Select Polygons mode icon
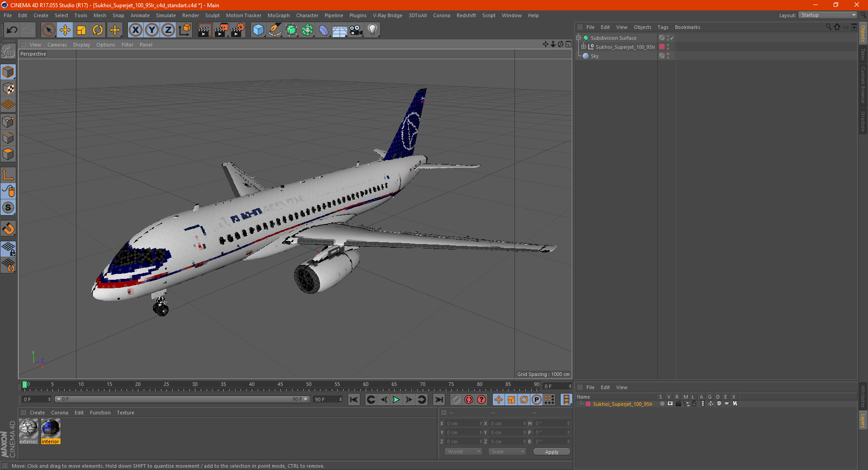This screenshot has height=470, width=868. (8, 154)
